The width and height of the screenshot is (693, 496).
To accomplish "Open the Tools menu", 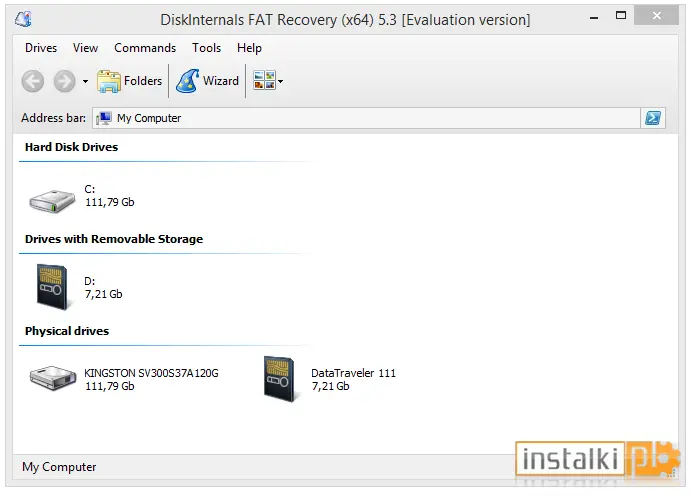I will click(x=206, y=48).
